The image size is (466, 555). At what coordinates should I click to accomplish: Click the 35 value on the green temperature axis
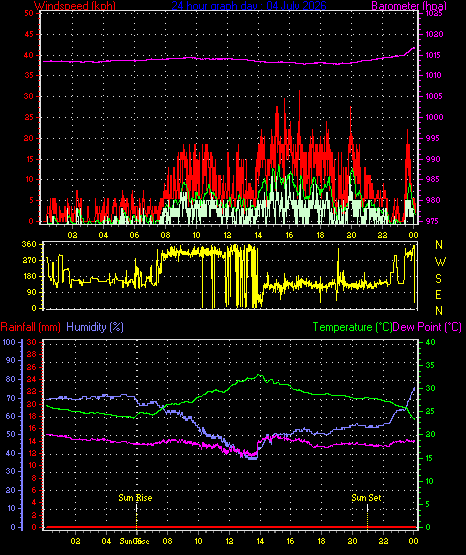point(430,365)
